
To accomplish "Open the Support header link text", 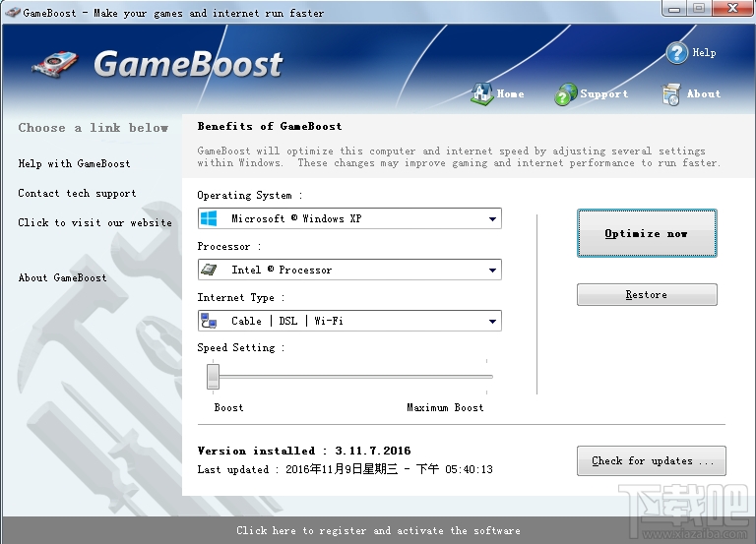I will (604, 94).
